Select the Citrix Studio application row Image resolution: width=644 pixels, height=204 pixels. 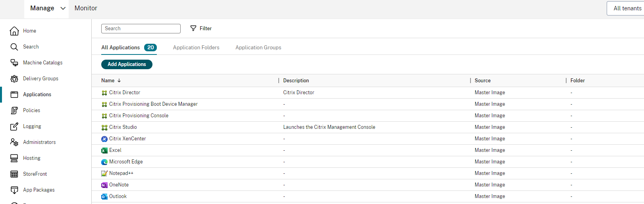[123, 127]
